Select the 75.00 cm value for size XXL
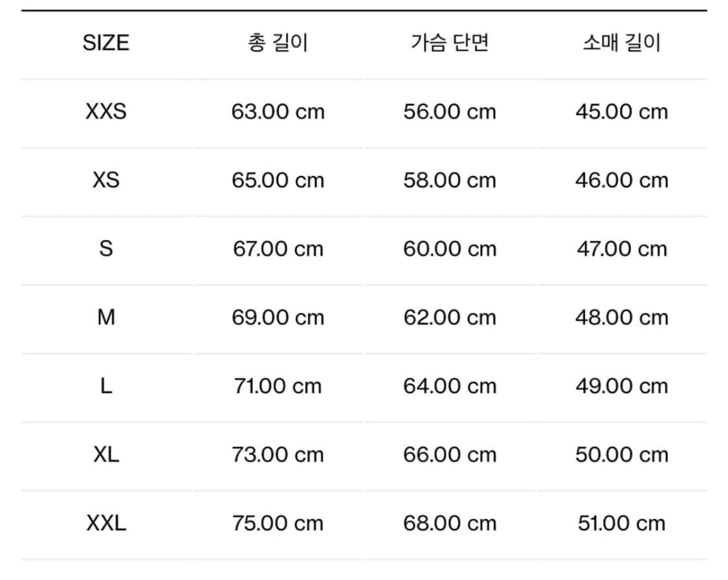 (278, 523)
